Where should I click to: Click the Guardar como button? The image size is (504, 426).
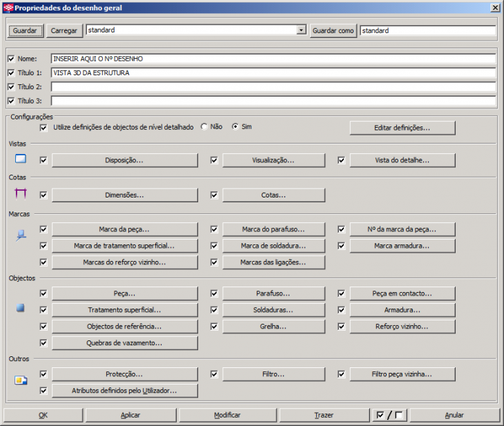(333, 31)
